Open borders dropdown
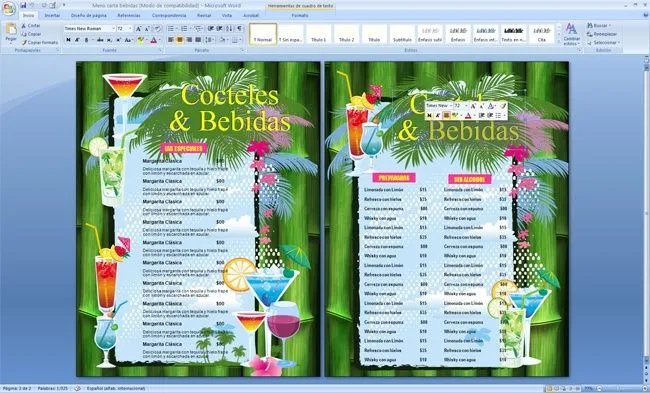The image size is (650, 393). (237, 40)
